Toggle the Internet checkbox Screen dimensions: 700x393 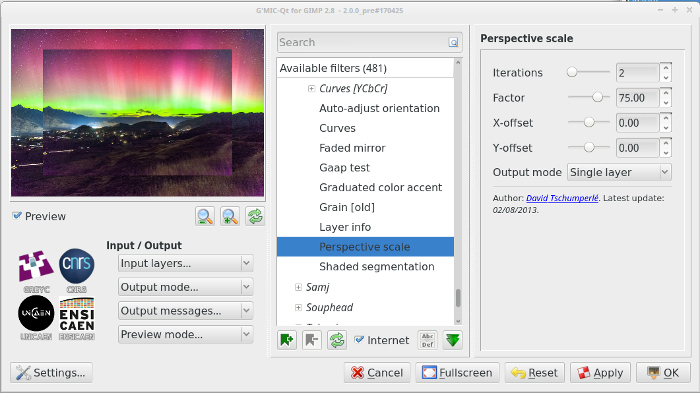coord(359,340)
